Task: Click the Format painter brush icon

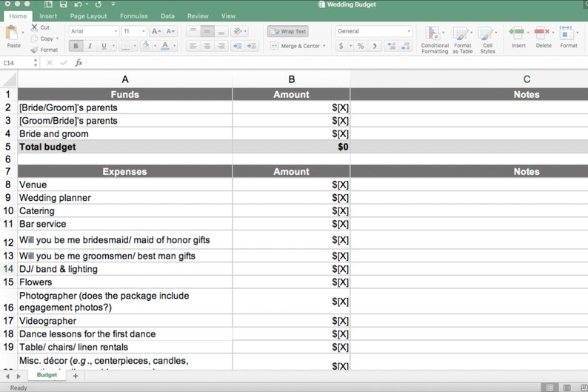Action: (34, 50)
